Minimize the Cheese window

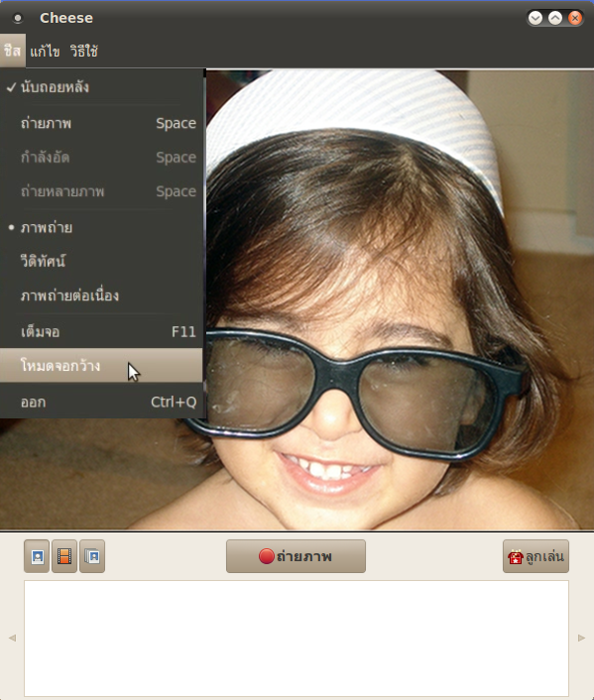pyautogui.click(x=535, y=18)
